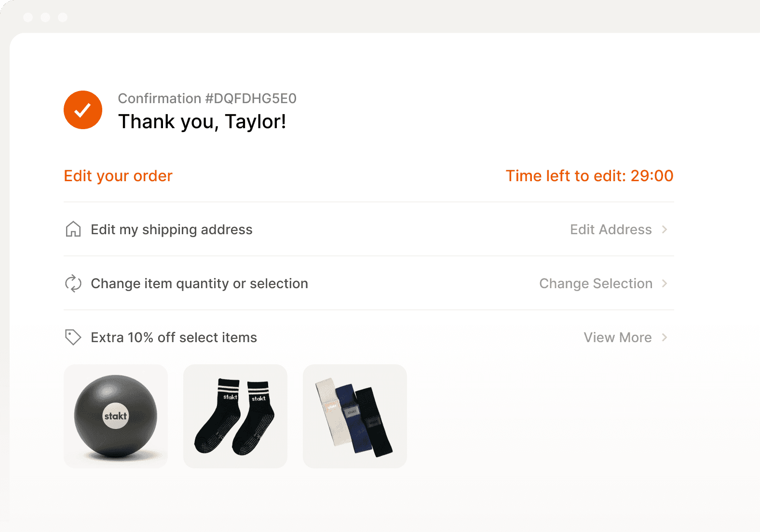This screenshot has width=760, height=532.
Task: Click the price tag discount icon
Action: click(x=73, y=337)
